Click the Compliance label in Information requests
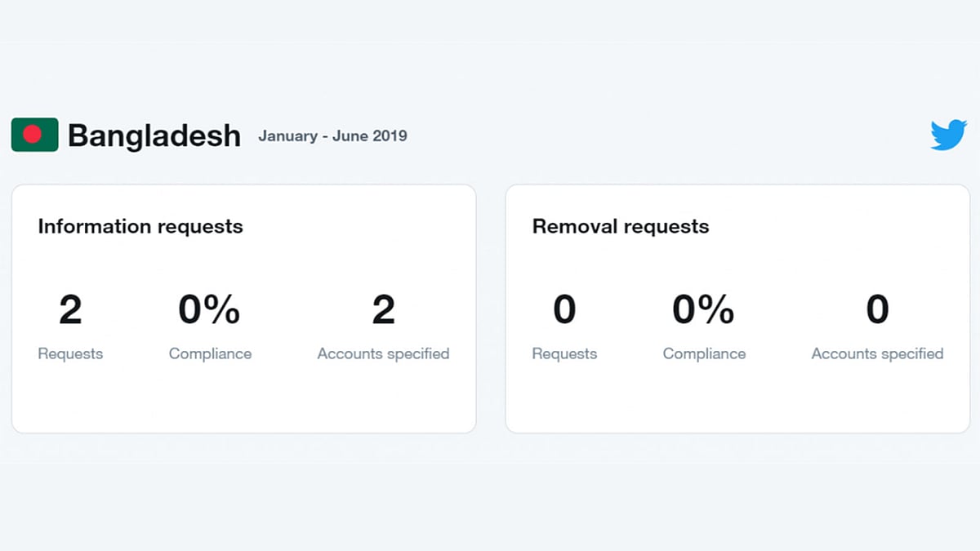The height and width of the screenshot is (551, 980). pyautogui.click(x=210, y=353)
